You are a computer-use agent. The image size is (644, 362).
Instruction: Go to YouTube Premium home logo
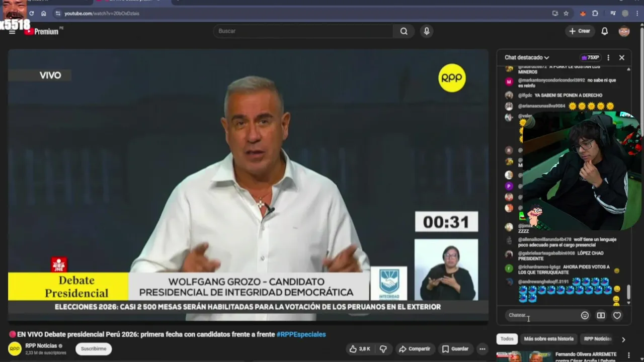[x=42, y=31]
